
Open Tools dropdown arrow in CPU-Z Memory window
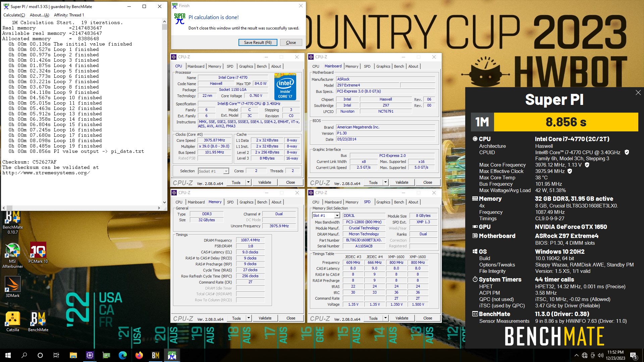click(249, 318)
